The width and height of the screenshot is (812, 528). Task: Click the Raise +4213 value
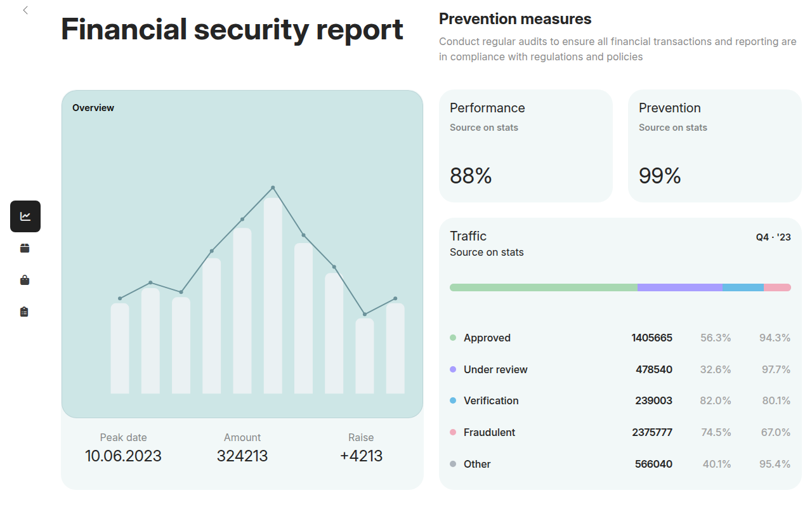point(361,456)
